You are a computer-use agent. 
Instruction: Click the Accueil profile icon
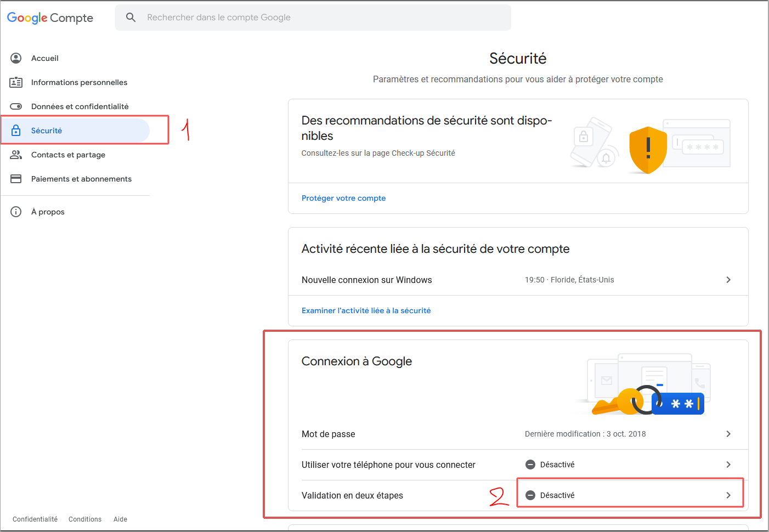(16, 58)
